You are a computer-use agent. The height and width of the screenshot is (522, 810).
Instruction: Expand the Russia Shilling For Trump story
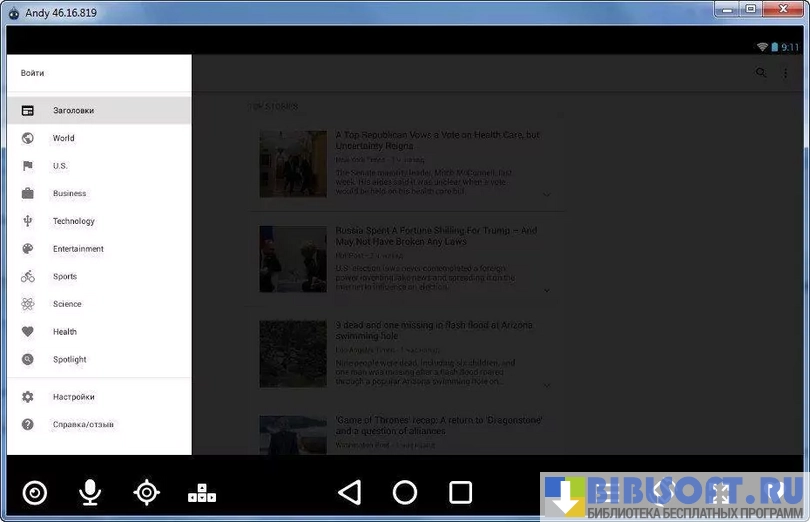tap(547, 290)
